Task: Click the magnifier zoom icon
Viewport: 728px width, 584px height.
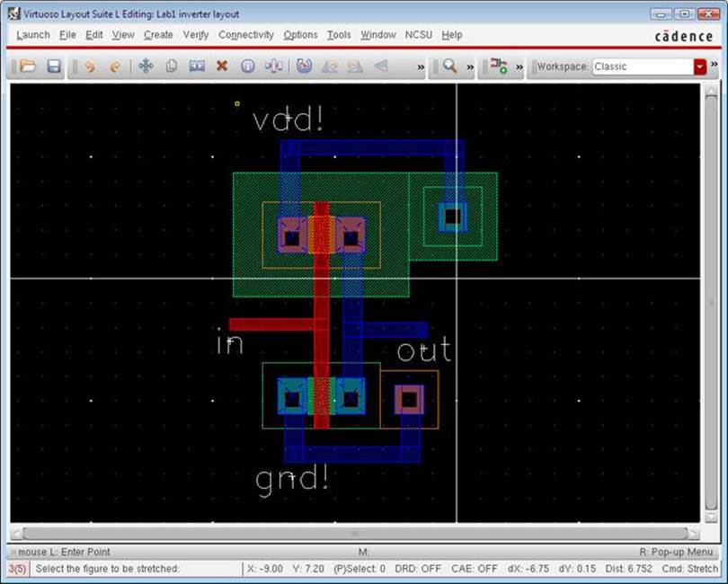Action: click(449, 66)
